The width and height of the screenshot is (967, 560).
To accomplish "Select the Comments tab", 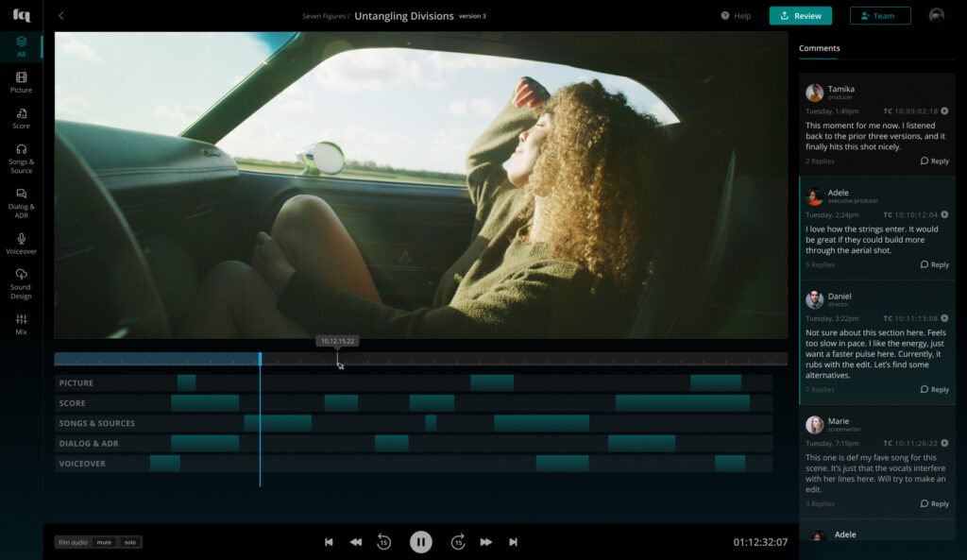I will coord(819,48).
